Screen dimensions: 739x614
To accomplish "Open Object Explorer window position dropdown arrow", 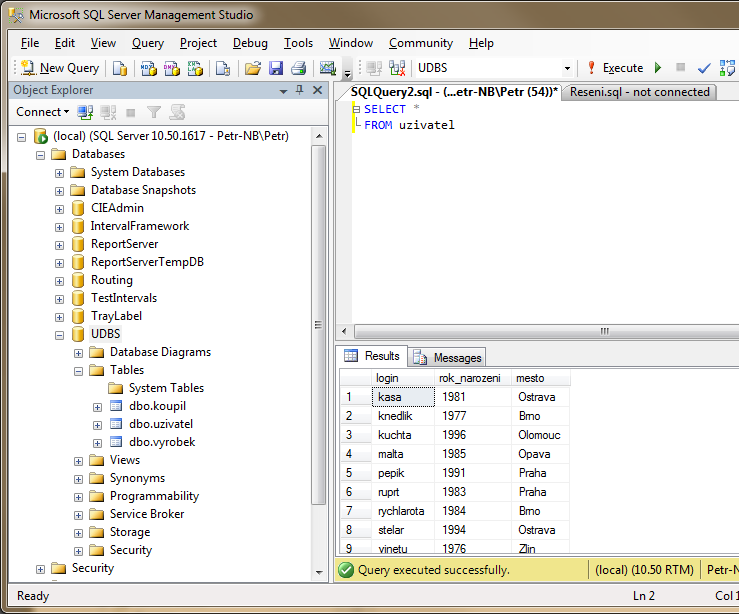I will (x=283, y=91).
